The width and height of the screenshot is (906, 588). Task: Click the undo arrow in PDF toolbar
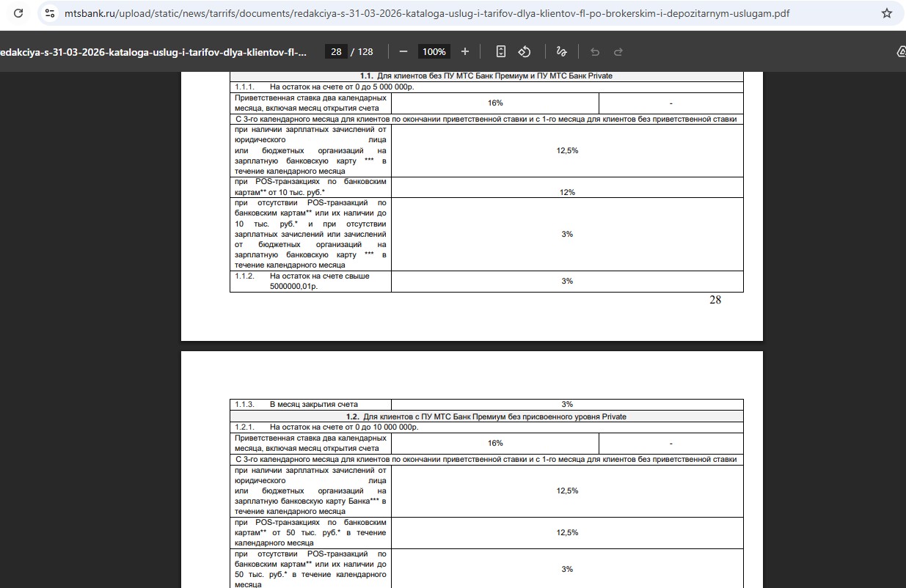[595, 51]
